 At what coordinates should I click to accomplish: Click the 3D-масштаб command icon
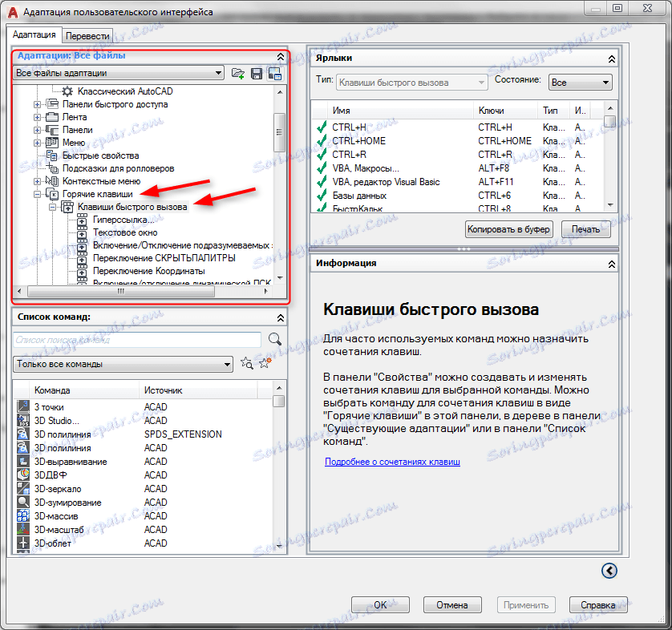[x=23, y=529]
